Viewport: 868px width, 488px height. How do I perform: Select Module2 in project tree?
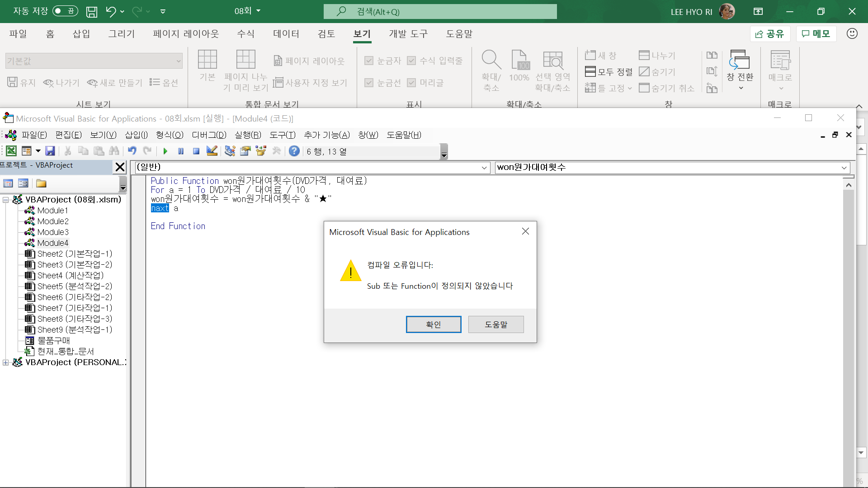click(53, 221)
